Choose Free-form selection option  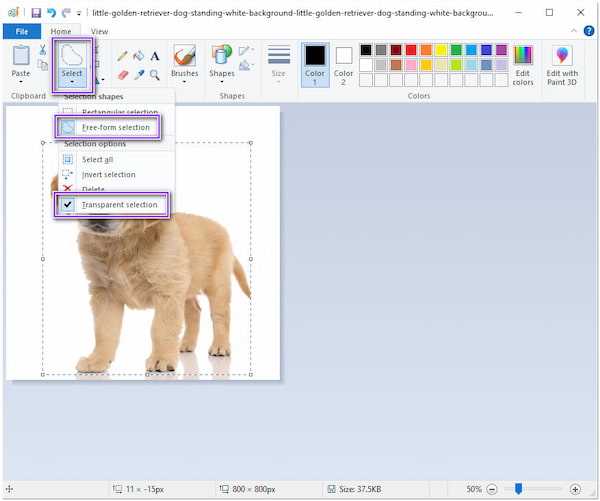coord(108,127)
